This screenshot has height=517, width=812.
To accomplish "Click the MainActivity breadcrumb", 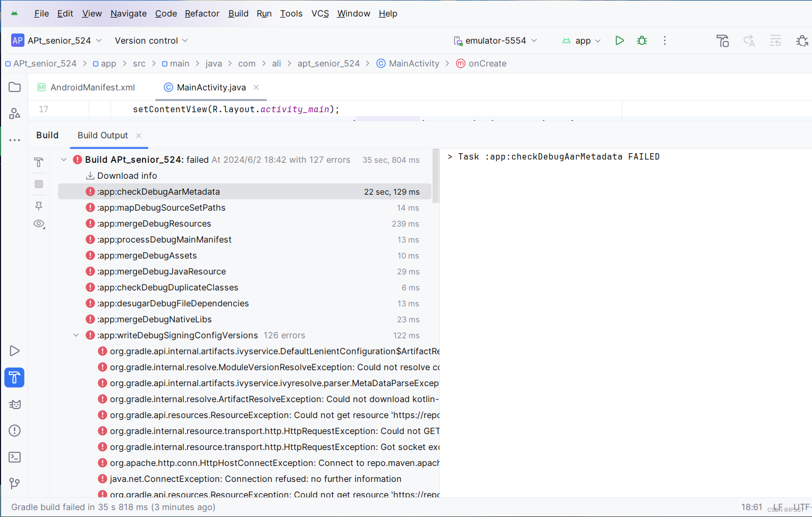I will click(408, 63).
